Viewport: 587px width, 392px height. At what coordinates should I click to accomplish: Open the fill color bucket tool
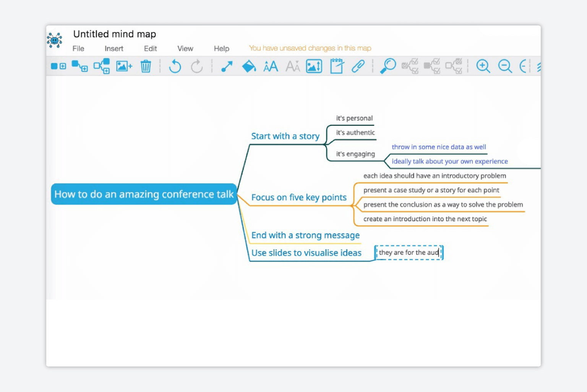[248, 66]
